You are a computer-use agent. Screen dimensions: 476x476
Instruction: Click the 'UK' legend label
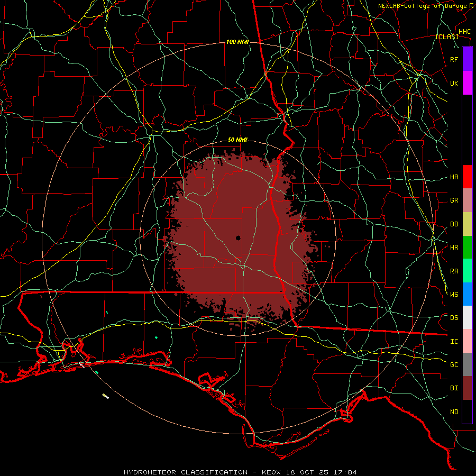tap(454, 83)
